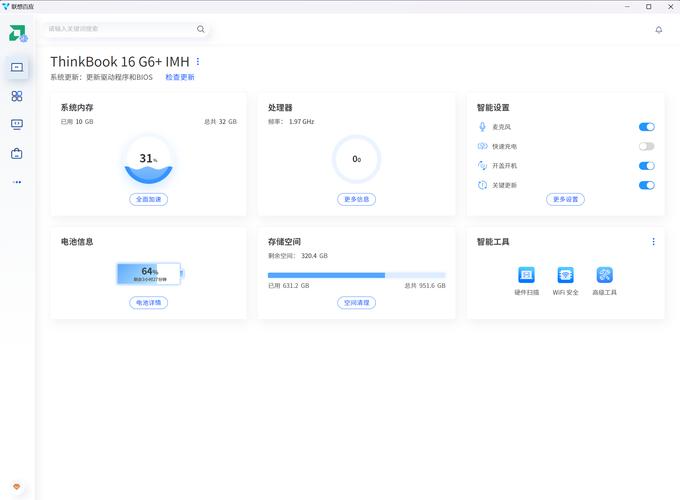Click the notification bell icon
This screenshot has height=500, width=680.
pos(658,30)
